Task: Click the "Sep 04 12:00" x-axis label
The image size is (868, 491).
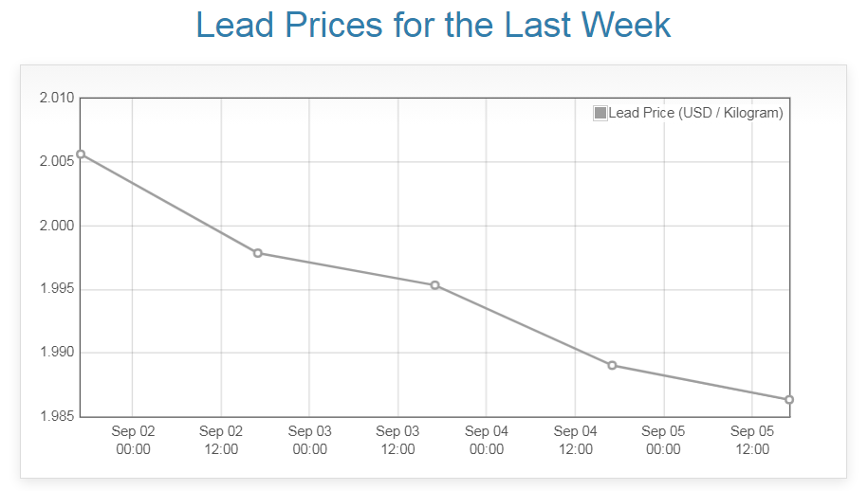Action: click(x=575, y=440)
